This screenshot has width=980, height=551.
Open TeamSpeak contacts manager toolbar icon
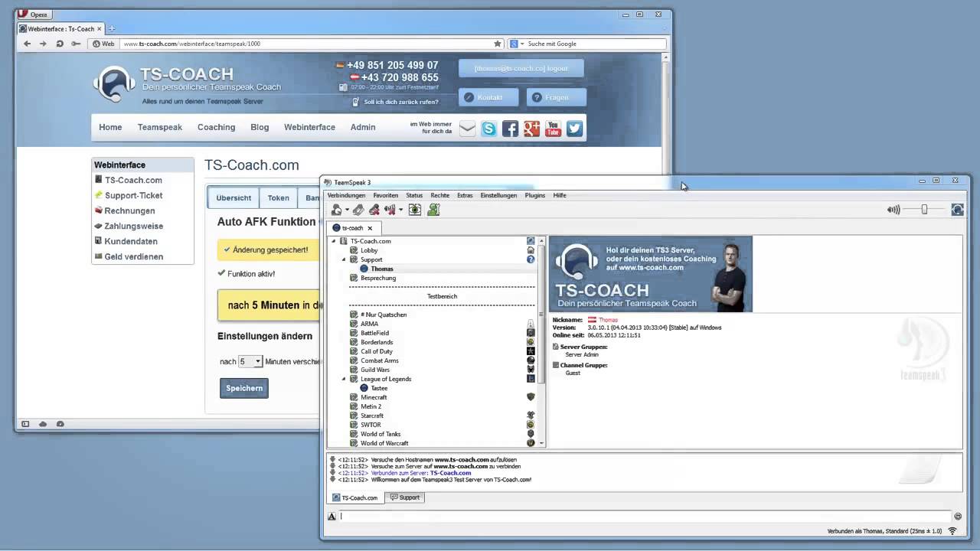(433, 210)
